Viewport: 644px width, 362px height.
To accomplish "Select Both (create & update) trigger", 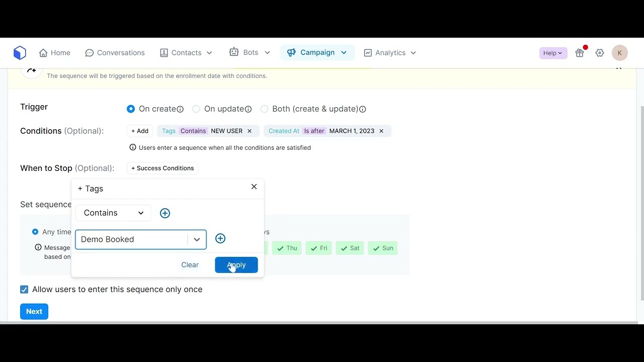I will coord(264,109).
